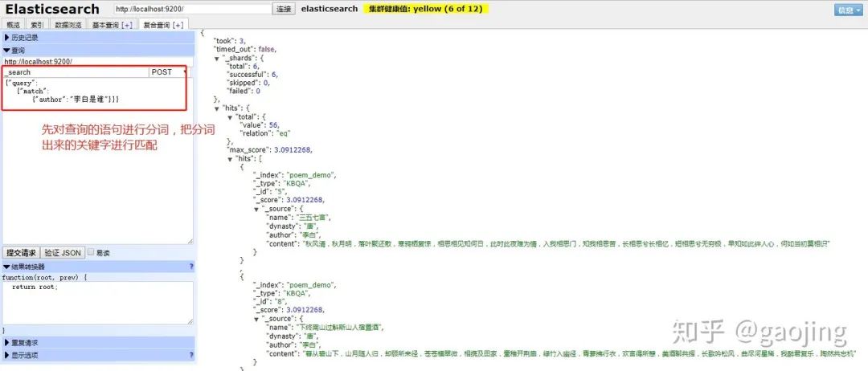Submit the request with 提交请求
Viewport: 868px width, 371px height.
tap(21, 253)
